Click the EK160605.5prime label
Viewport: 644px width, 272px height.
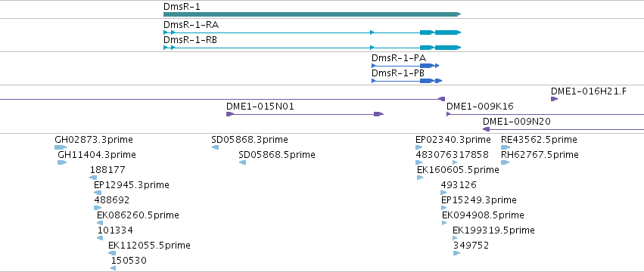tap(458, 170)
